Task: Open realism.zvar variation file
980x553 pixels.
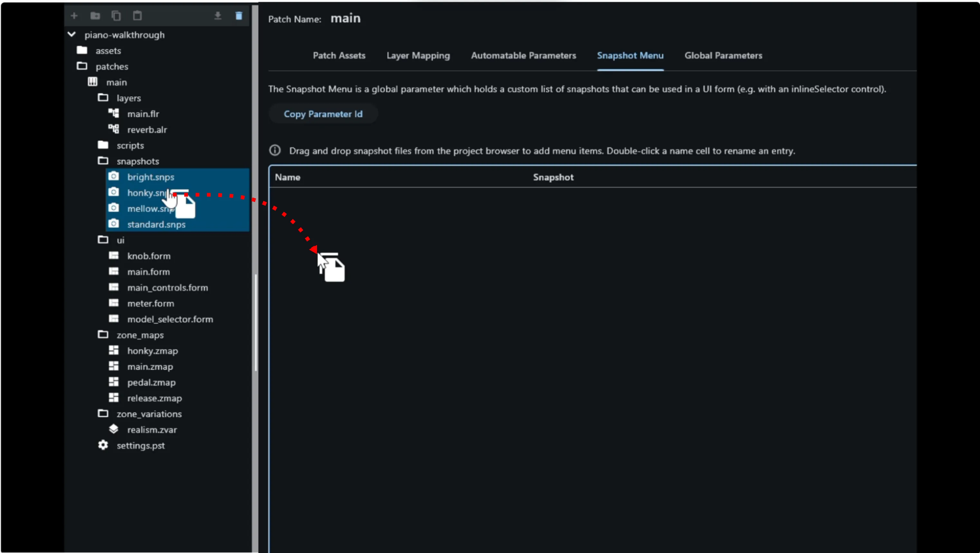Action: (152, 430)
